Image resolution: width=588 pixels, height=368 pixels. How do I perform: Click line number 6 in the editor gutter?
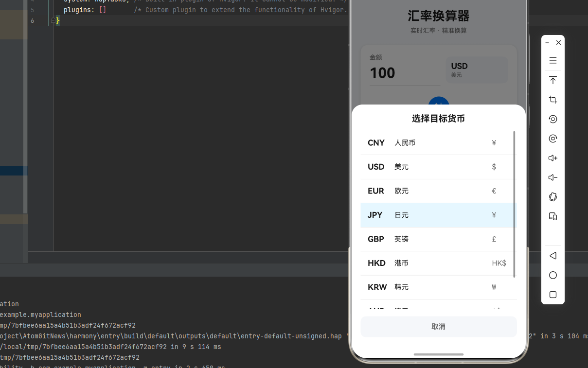point(32,20)
